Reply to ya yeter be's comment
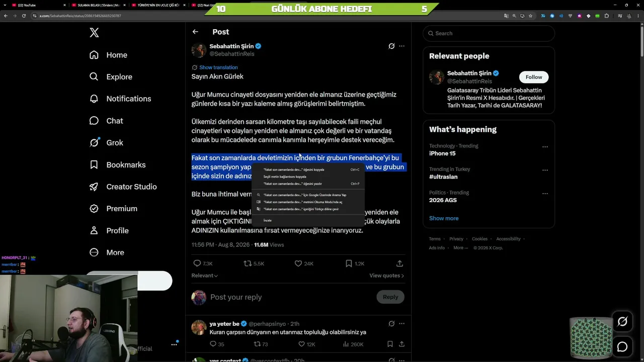 pyautogui.click(x=217, y=344)
